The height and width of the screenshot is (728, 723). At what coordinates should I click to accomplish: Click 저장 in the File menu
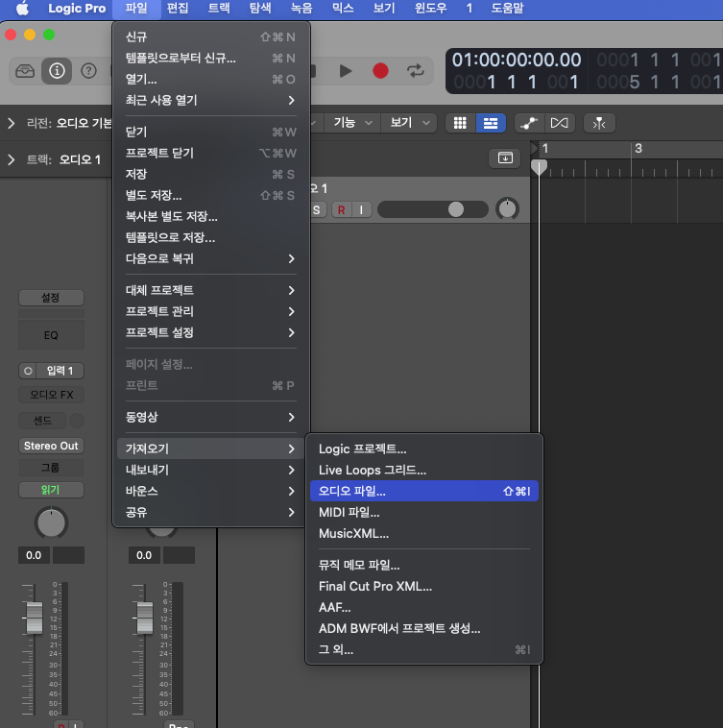pyautogui.click(x=211, y=174)
